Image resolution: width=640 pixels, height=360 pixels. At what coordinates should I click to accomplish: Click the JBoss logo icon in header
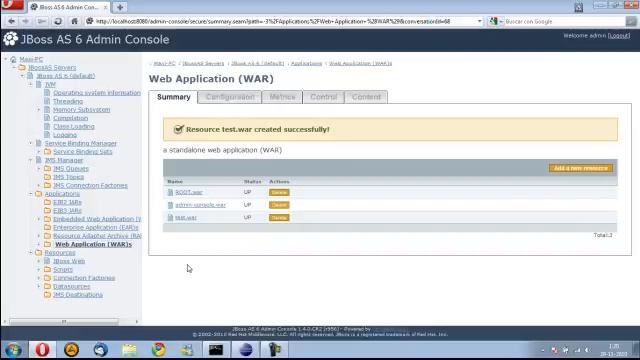(x=11, y=39)
